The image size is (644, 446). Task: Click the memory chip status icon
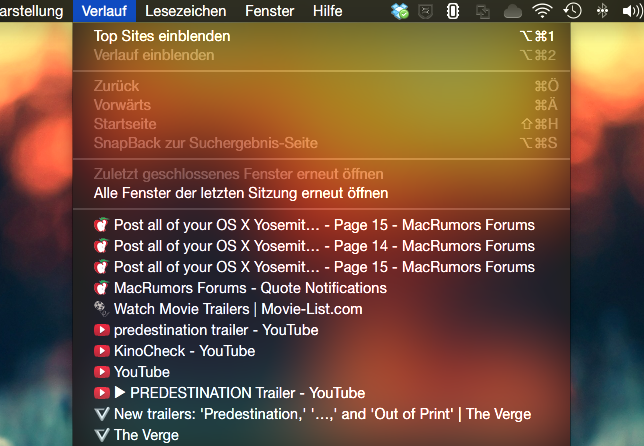[x=453, y=11]
